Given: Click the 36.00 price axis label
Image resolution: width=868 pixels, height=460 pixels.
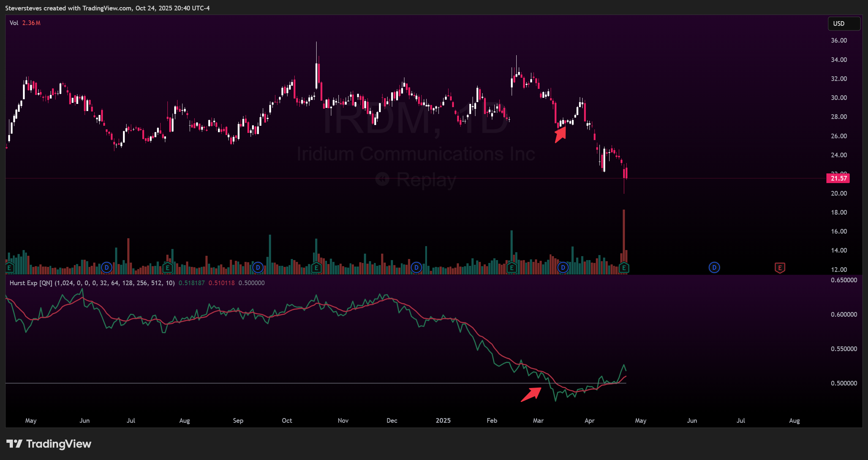Looking at the screenshot, I should tap(839, 40).
